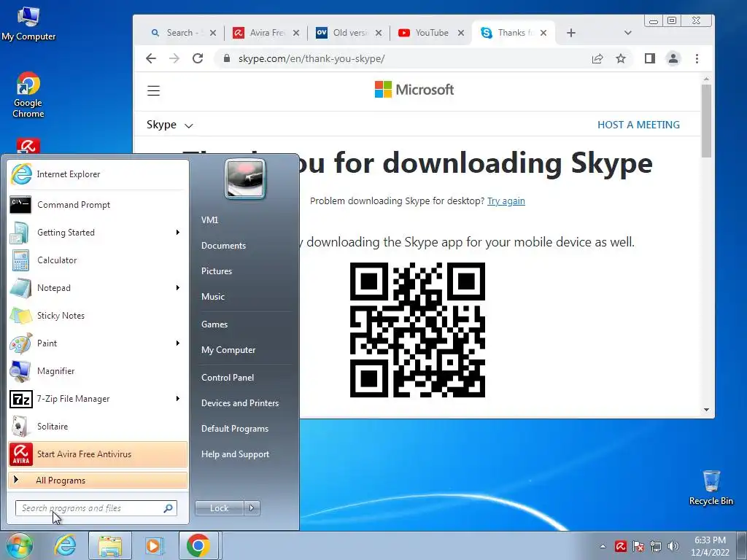Show hidden tray icons arrow
747x560 pixels.
[x=603, y=546]
